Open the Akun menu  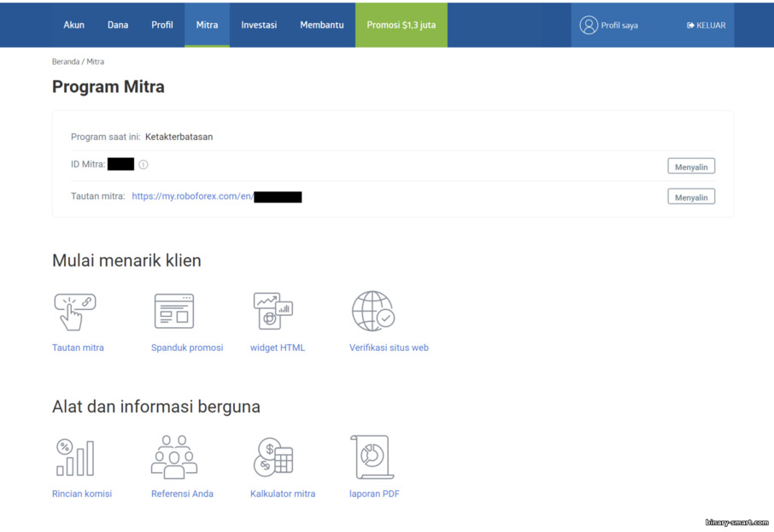(x=74, y=25)
